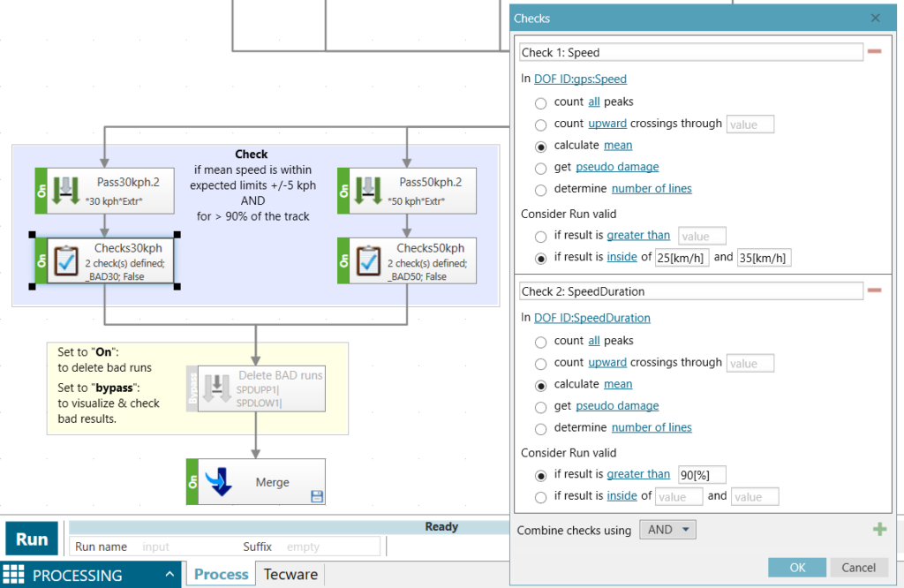Open the DOF ID:gps:Speed link
Image resolution: width=904 pixels, height=588 pixels.
click(580, 79)
